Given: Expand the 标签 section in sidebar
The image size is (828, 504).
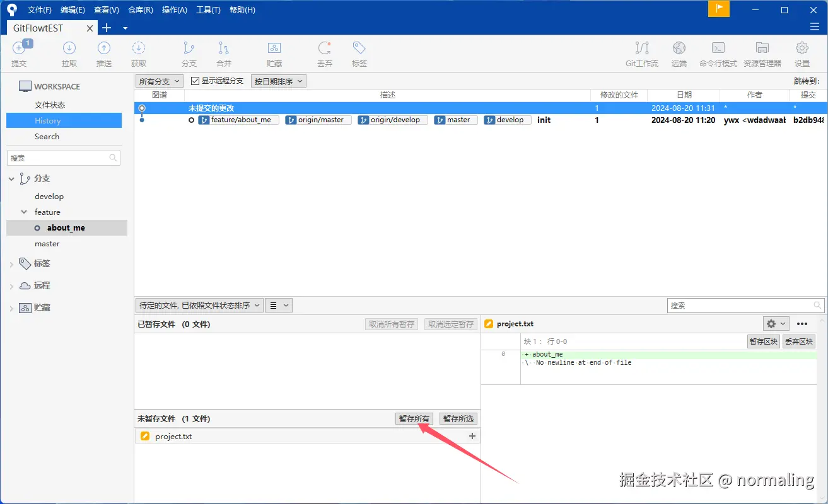Looking at the screenshot, I should coord(11,265).
